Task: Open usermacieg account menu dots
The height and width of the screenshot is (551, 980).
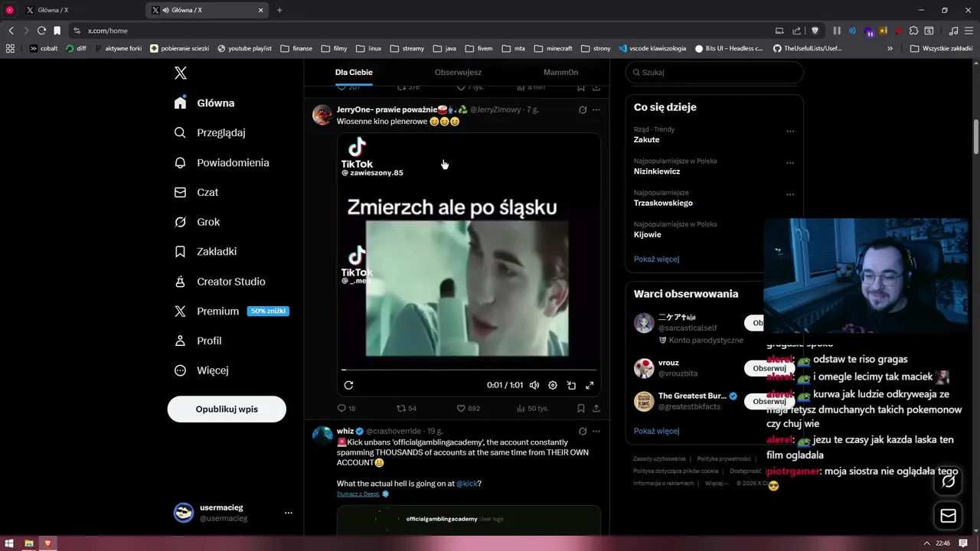Action: coord(289,513)
